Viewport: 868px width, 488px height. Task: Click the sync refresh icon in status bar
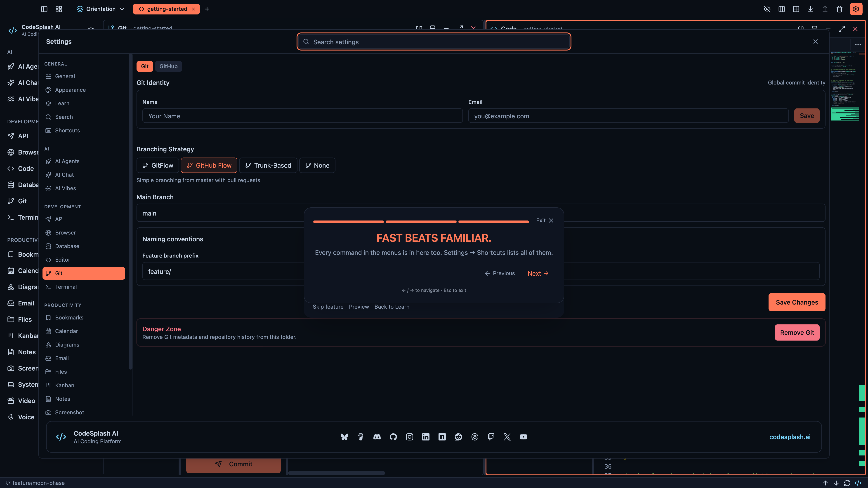[847, 483]
